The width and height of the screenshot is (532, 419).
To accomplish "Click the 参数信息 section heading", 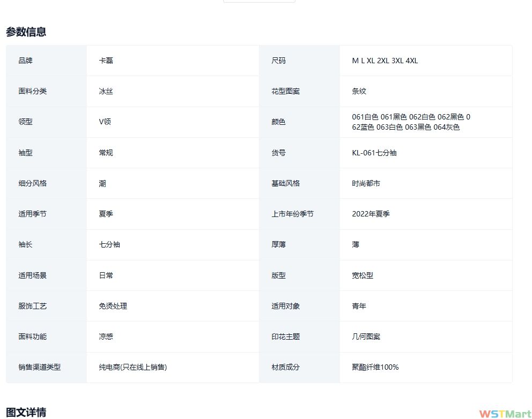I will click(26, 32).
